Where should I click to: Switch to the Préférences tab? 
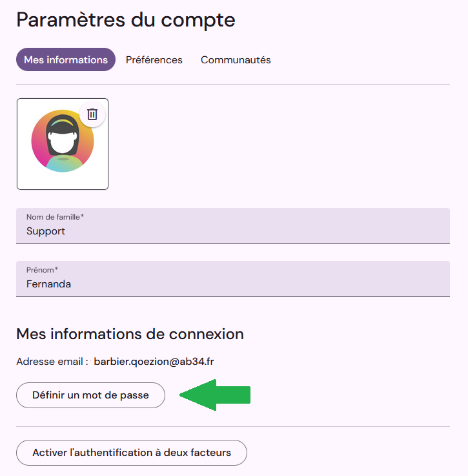[x=154, y=60]
